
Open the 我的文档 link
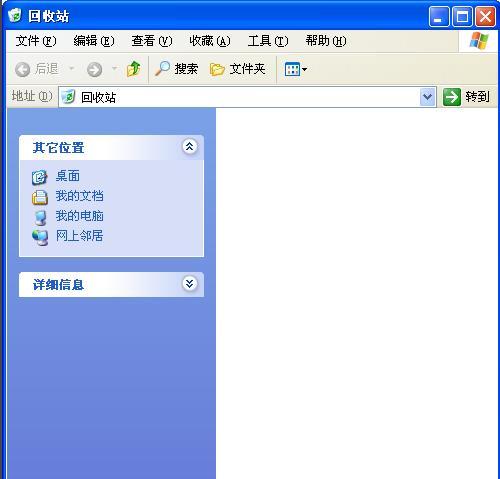pos(80,196)
